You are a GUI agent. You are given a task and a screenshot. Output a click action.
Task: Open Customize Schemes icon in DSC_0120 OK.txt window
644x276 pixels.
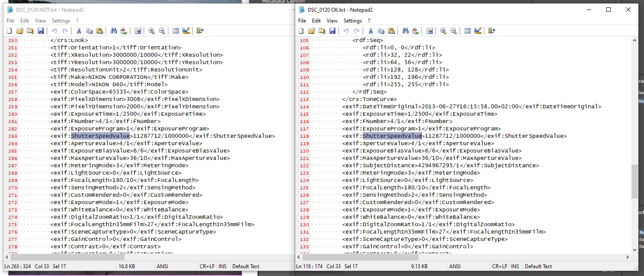click(478, 31)
